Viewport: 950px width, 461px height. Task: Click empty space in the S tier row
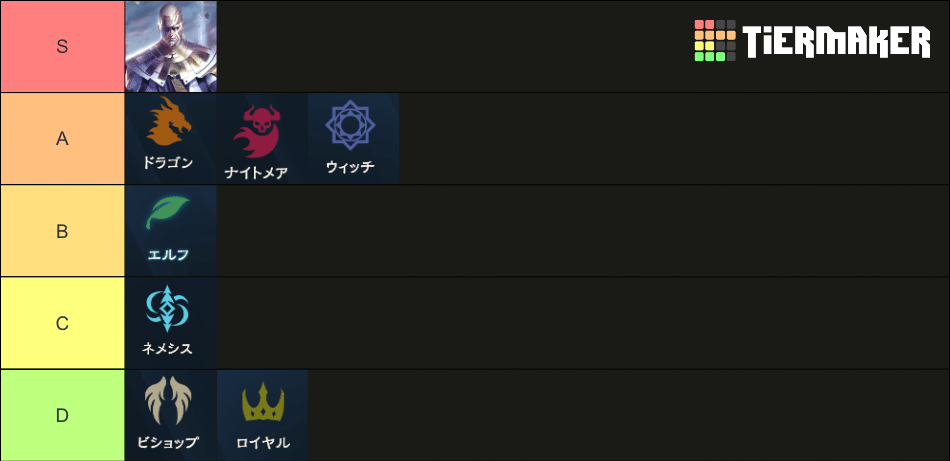coord(450,46)
